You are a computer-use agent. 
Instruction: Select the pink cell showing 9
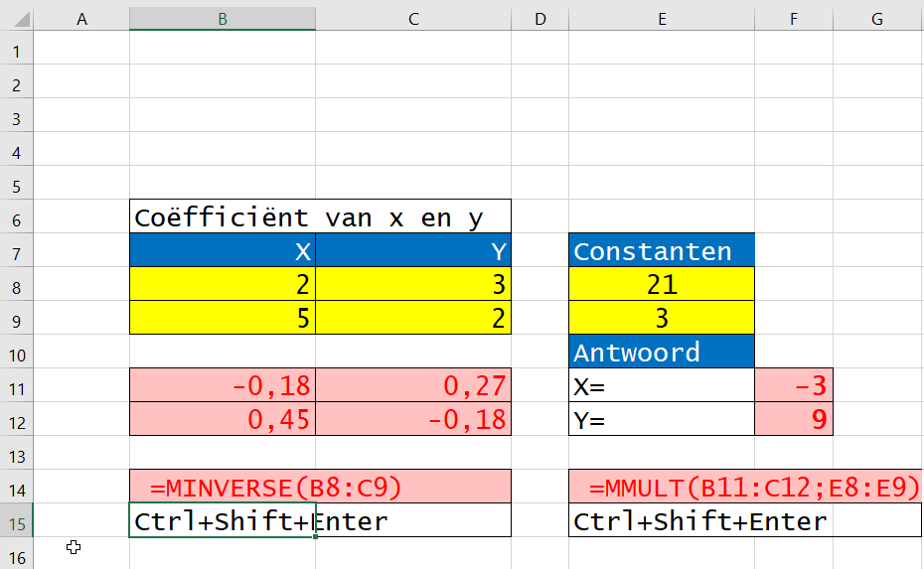793,419
